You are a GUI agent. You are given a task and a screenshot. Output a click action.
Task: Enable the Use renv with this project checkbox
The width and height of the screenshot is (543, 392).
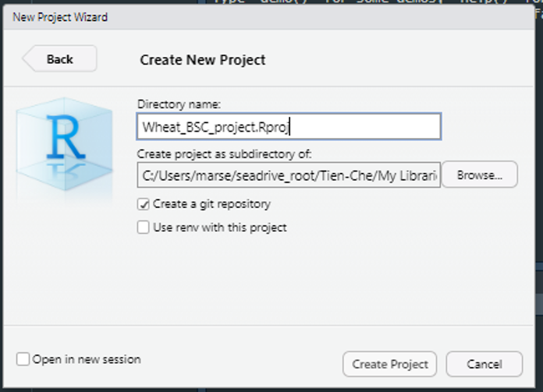coord(144,228)
